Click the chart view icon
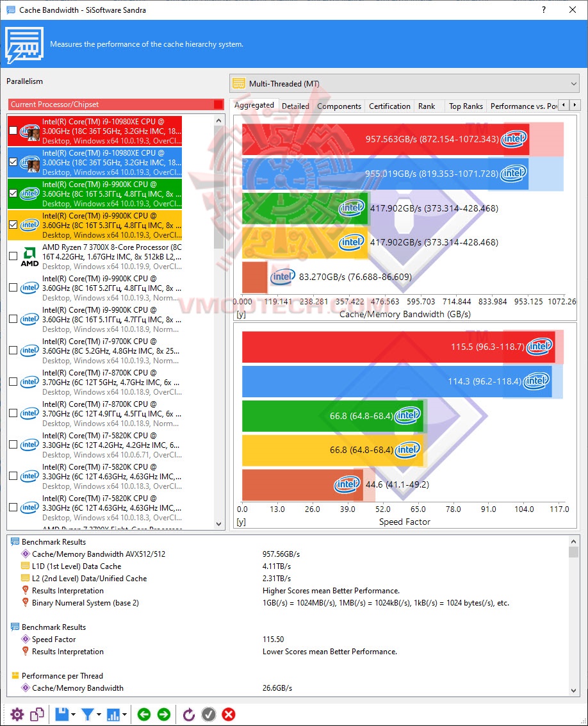This screenshot has width=588, height=726. tap(113, 714)
